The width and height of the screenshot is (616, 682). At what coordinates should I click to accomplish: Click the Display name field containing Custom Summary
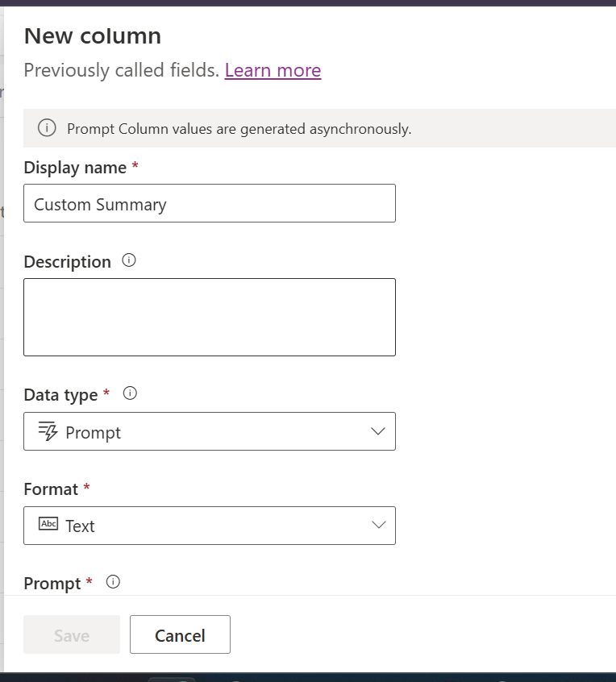210,203
